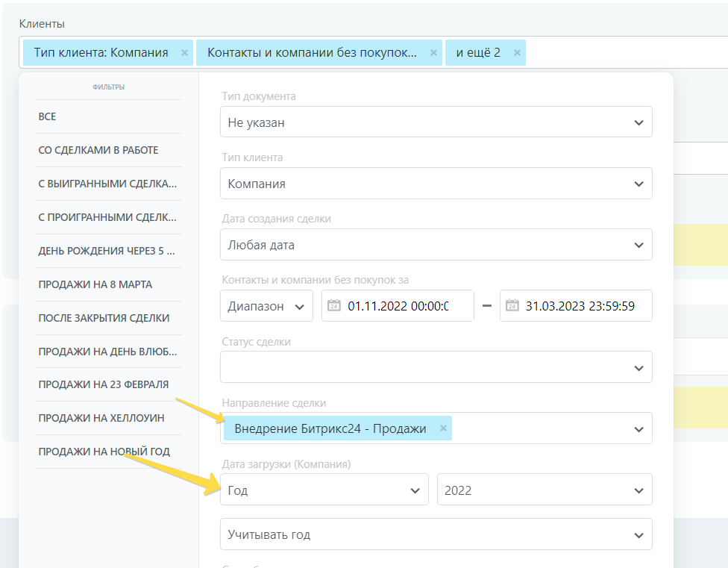Screen dimensions: 728x568
Task: Remove 'Внедрение Битрикс24 - Продажи' tag
Action: coord(443,428)
